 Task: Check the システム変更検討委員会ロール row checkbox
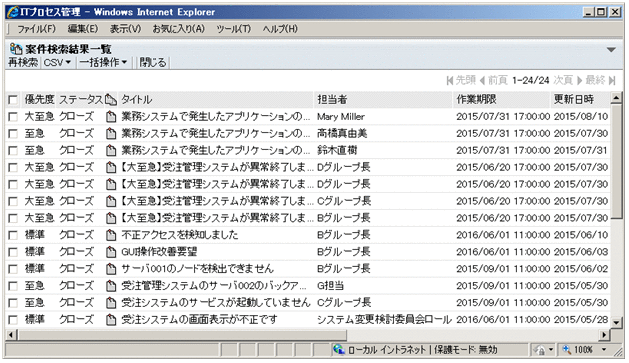tap(13, 320)
